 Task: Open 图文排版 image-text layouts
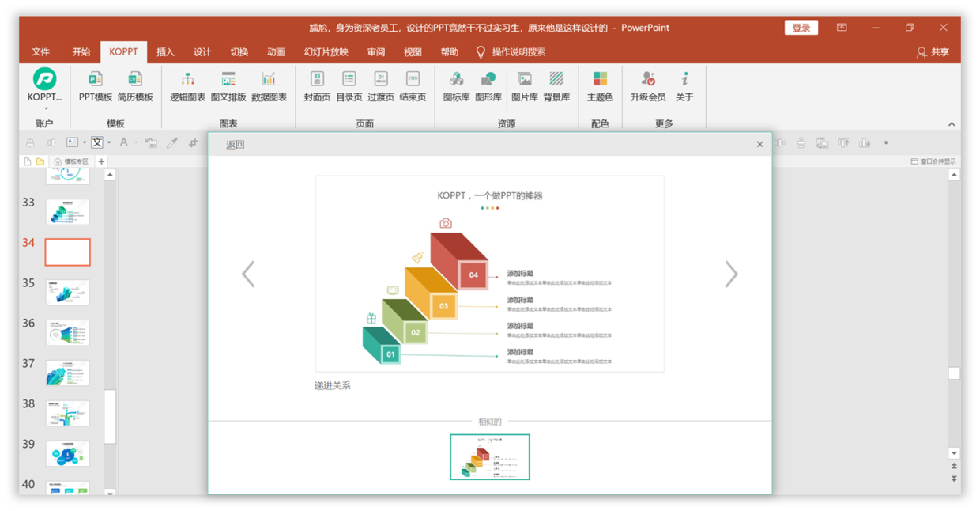[228, 85]
